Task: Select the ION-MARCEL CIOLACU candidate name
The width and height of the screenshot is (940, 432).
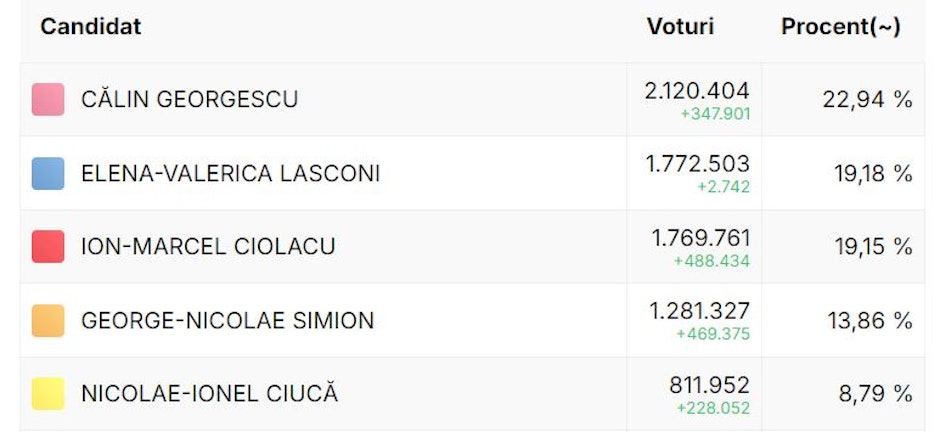Action: pyautogui.click(x=208, y=247)
